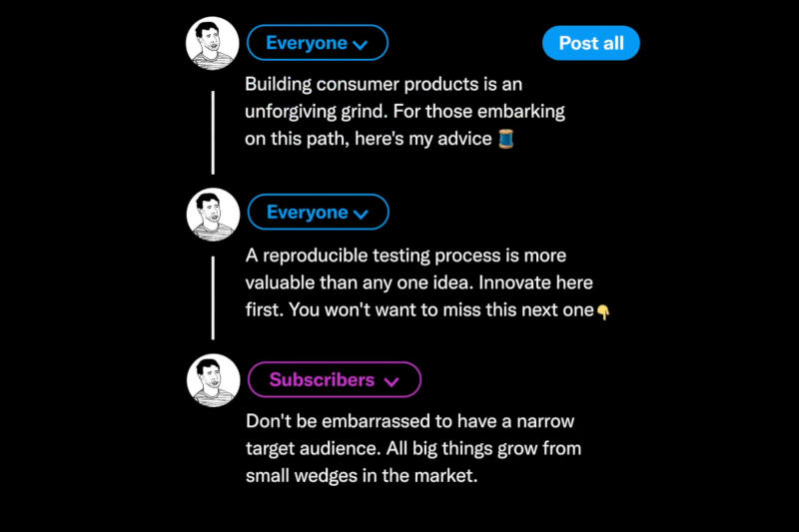799x532 pixels.
Task: Click the thread spool emoji
Action: click(505, 139)
